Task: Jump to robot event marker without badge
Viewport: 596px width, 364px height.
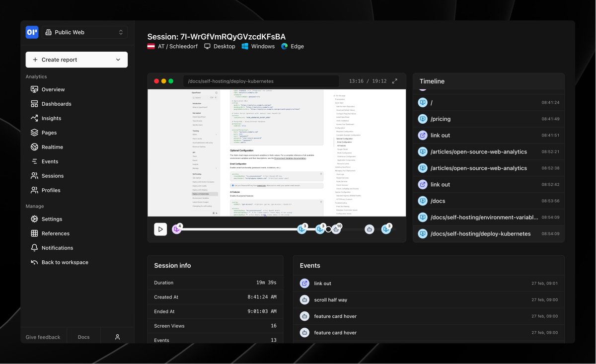Action: pyautogui.click(x=369, y=229)
